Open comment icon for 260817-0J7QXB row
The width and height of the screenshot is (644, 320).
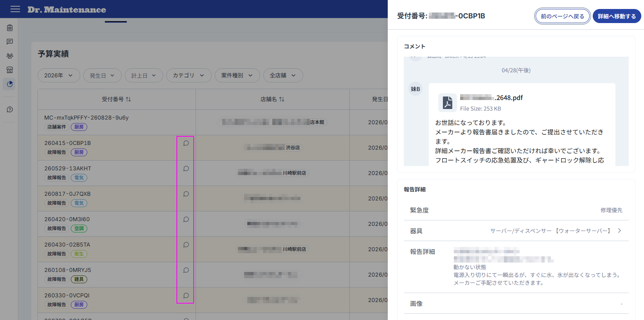click(186, 194)
